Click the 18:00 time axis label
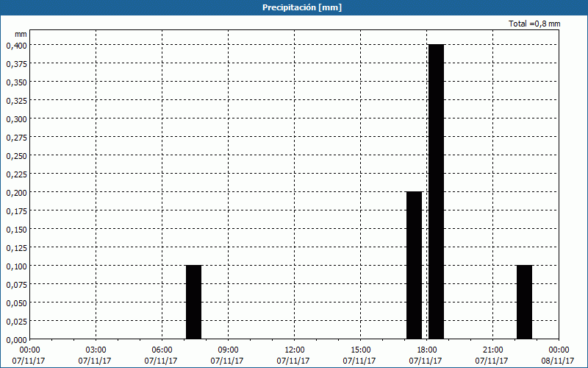 [x=426, y=350]
